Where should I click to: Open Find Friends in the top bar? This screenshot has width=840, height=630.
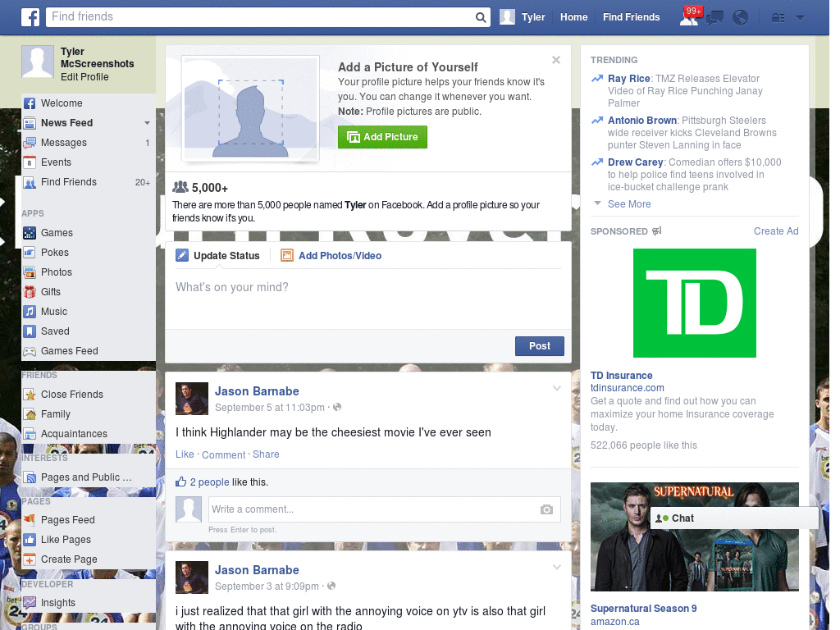631,17
